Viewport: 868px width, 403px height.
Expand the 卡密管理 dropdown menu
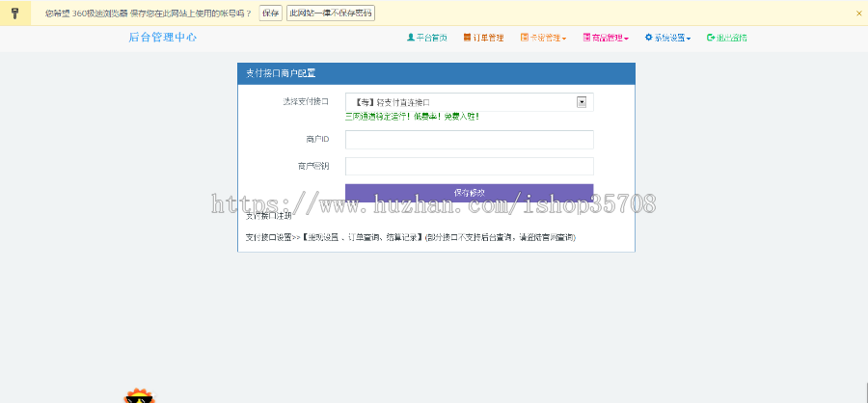pyautogui.click(x=544, y=39)
